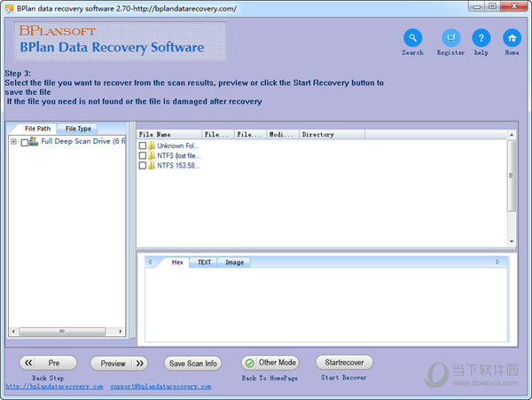Click the Register cart icon
Image resolution: width=532 pixels, height=400 pixels.
pyautogui.click(x=450, y=37)
